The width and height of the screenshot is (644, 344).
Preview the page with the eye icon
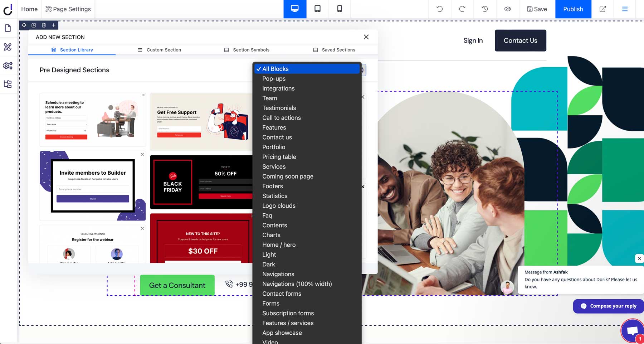(507, 9)
